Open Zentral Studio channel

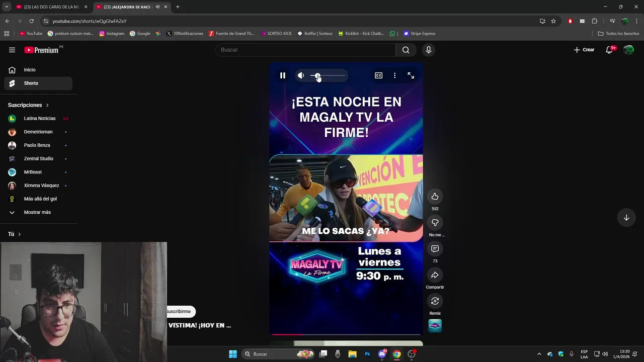(x=38, y=159)
